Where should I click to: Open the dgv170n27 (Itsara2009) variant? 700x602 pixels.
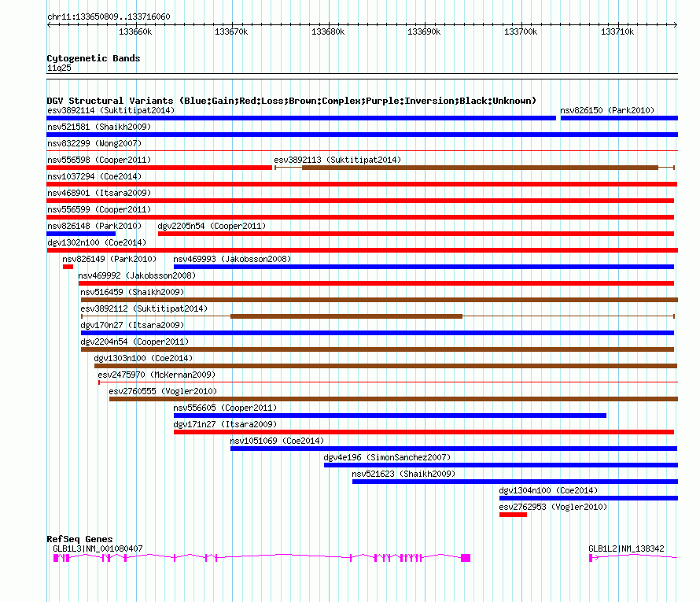378,333
